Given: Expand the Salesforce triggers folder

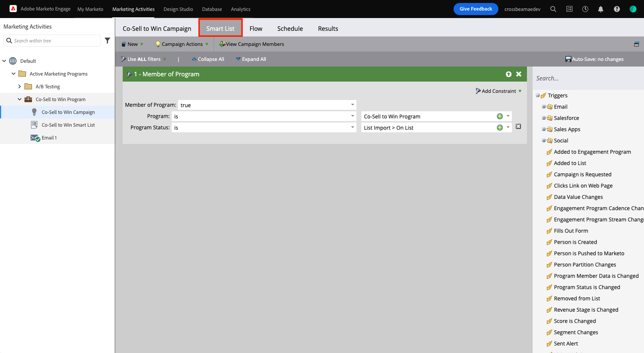Looking at the screenshot, I should (544, 118).
